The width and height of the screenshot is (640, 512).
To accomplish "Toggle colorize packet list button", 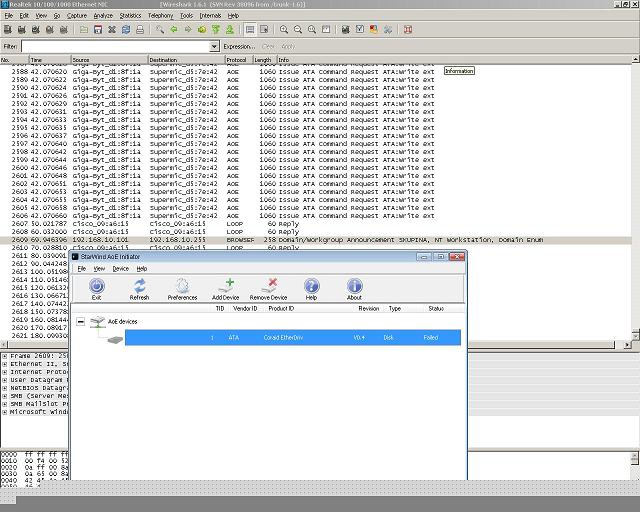I will [250, 29].
